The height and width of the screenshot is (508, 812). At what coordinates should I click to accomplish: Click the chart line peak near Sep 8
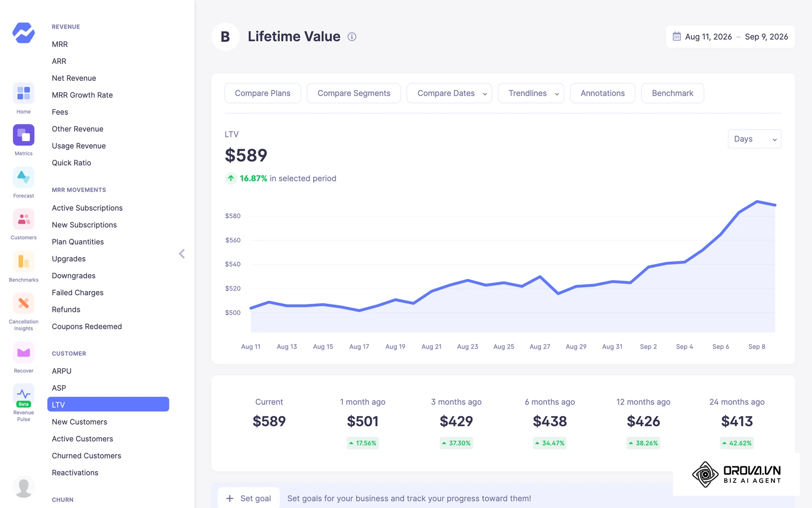tap(757, 202)
